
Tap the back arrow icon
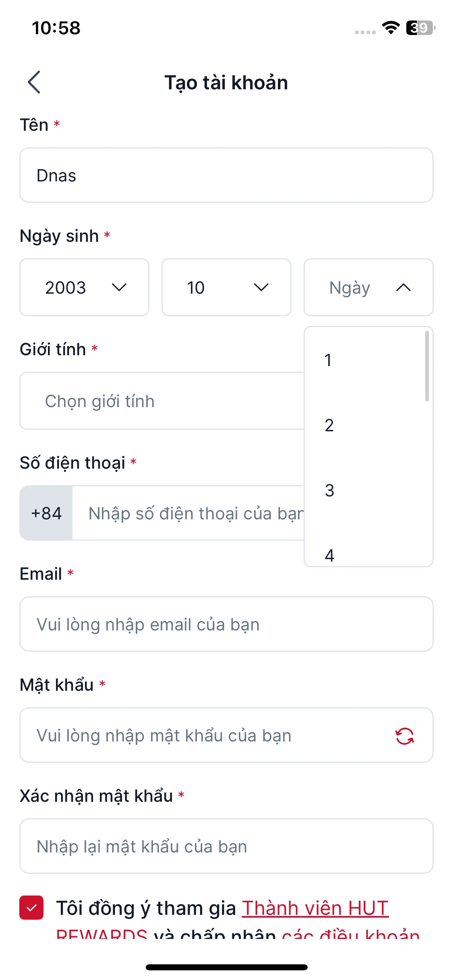click(34, 82)
